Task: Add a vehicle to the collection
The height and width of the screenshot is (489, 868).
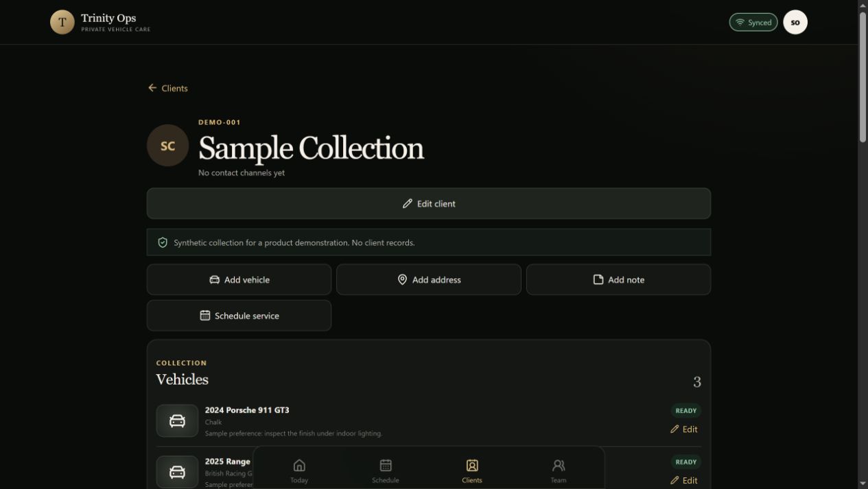Action: (239, 280)
